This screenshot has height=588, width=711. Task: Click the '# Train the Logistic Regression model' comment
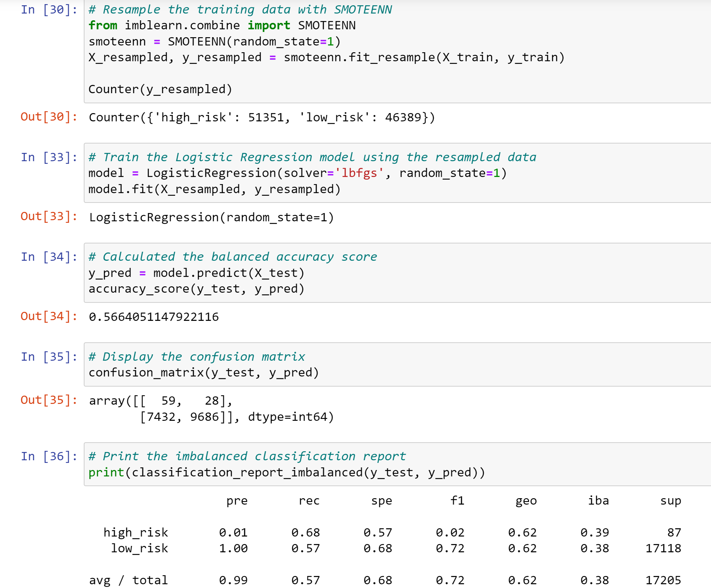click(x=312, y=157)
